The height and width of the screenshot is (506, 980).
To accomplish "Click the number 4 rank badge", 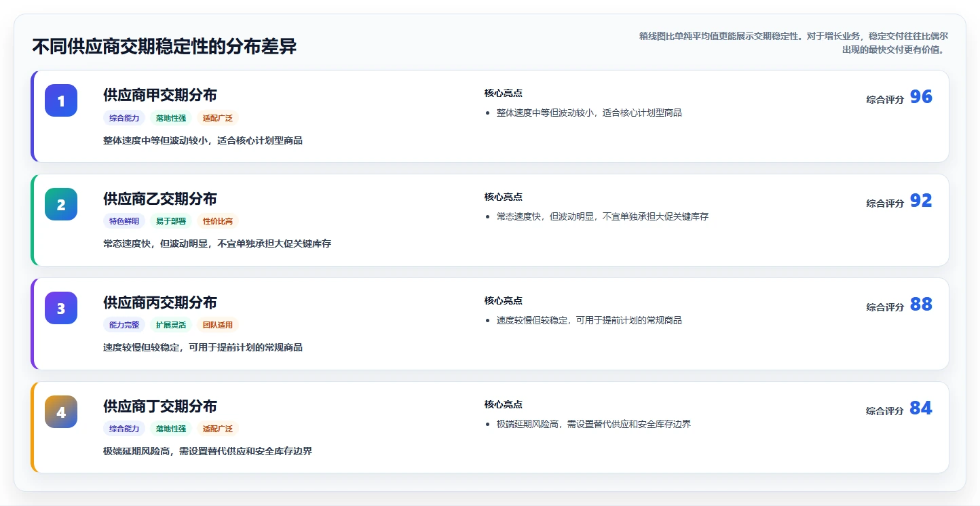I will pyautogui.click(x=61, y=412).
